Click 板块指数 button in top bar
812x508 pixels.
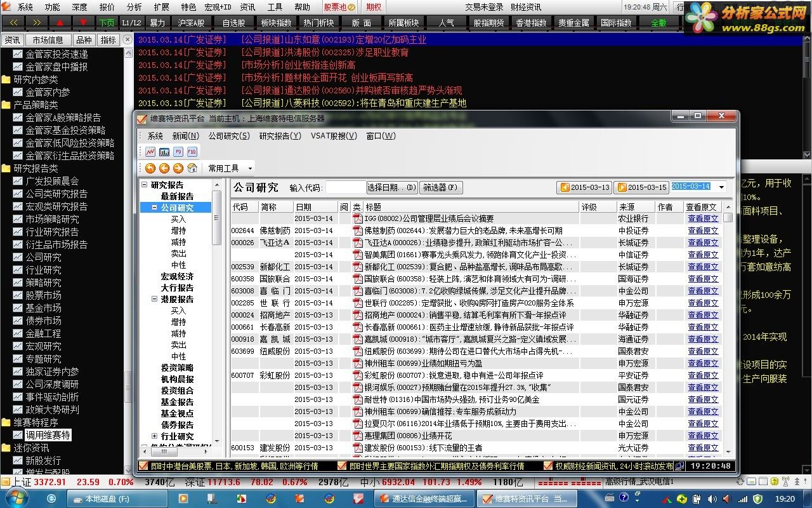pos(276,22)
